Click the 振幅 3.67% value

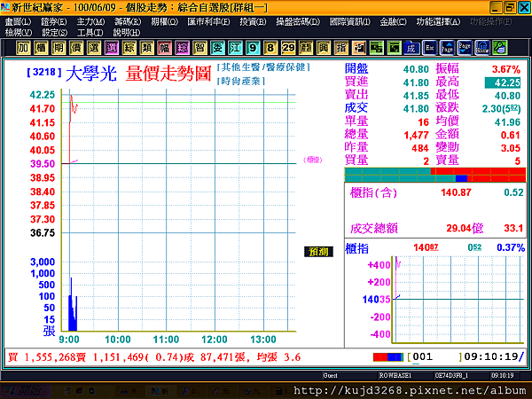(506, 69)
